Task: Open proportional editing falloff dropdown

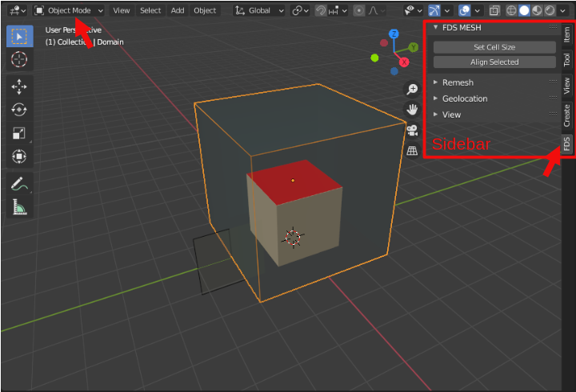Action: [377, 10]
